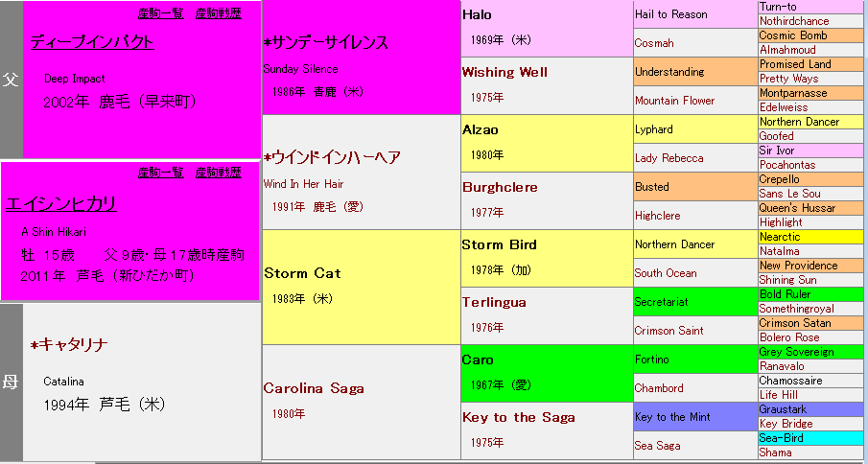
Task: Select the green Caro pedigree cell
Action: (478, 360)
